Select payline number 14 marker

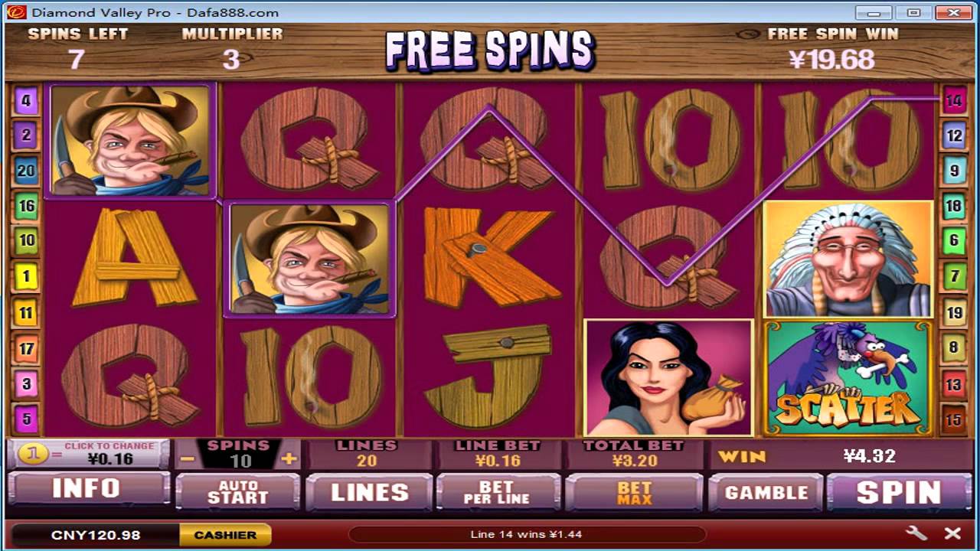(x=954, y=100)
